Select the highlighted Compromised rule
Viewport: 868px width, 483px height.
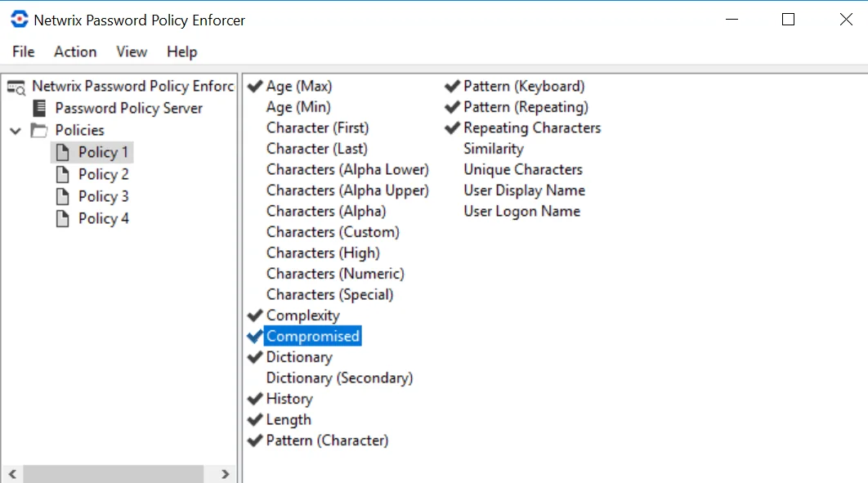(x=313, y=336)
